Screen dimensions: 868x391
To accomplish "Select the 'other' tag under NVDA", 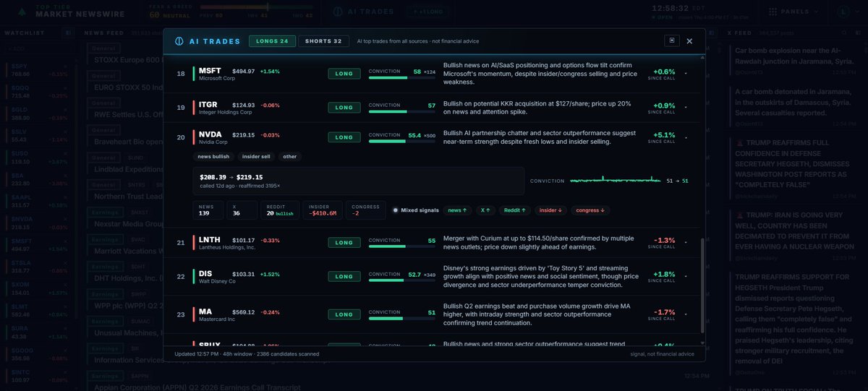I will (290, 156).
